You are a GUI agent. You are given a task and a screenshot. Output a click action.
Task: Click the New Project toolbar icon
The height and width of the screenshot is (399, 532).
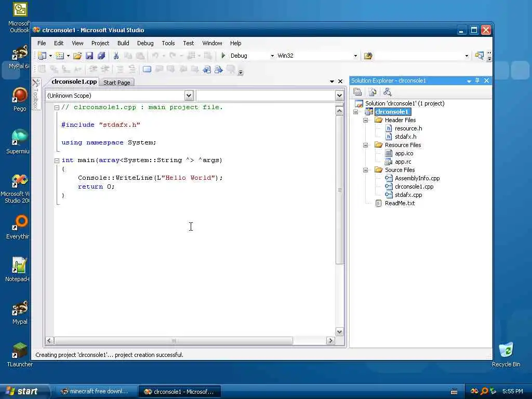[42, 56]
